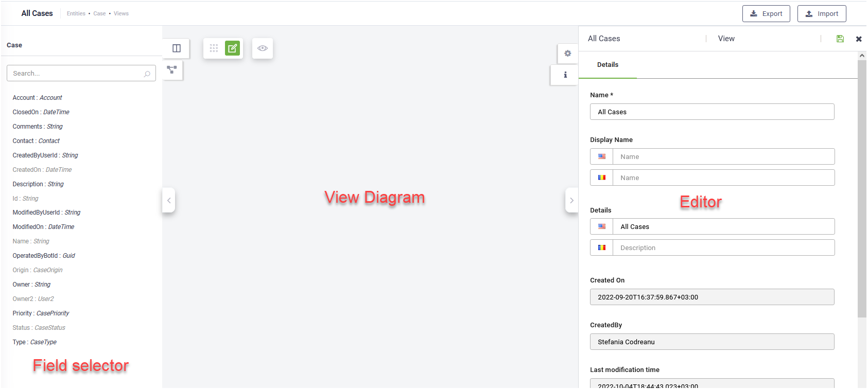Close the editor panel with X
Viewport: 868px width, 389px height.
(x=859, y=39)
